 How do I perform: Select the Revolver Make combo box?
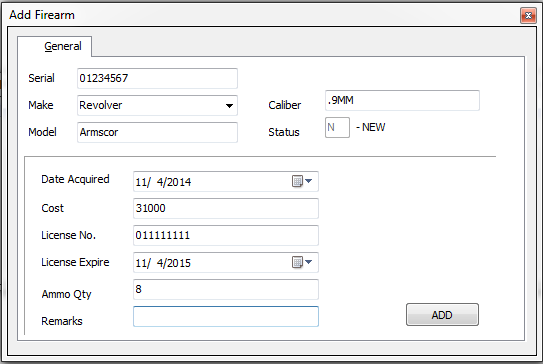(157, 105)
